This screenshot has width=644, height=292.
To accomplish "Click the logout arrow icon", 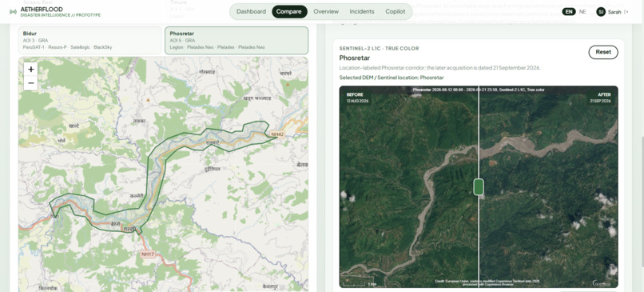I will point(626,12).
